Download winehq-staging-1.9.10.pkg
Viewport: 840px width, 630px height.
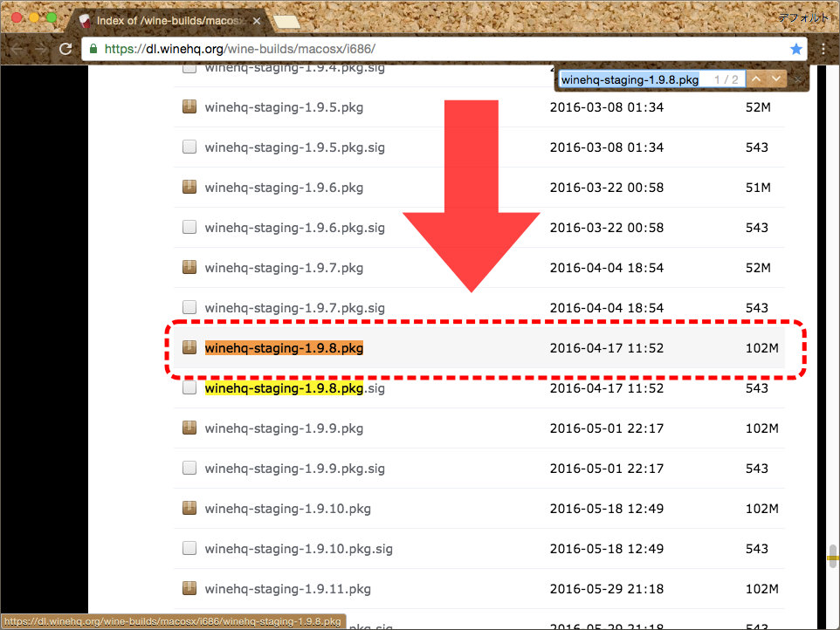287,509
